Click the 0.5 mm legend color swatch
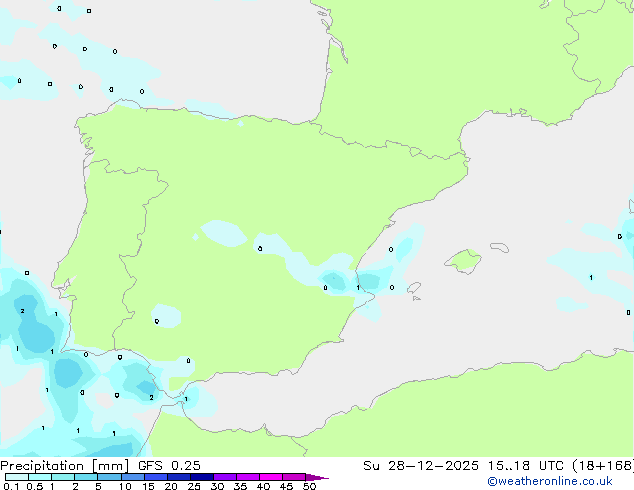Screen dimensions: 634x490 [x=40, y=477]
